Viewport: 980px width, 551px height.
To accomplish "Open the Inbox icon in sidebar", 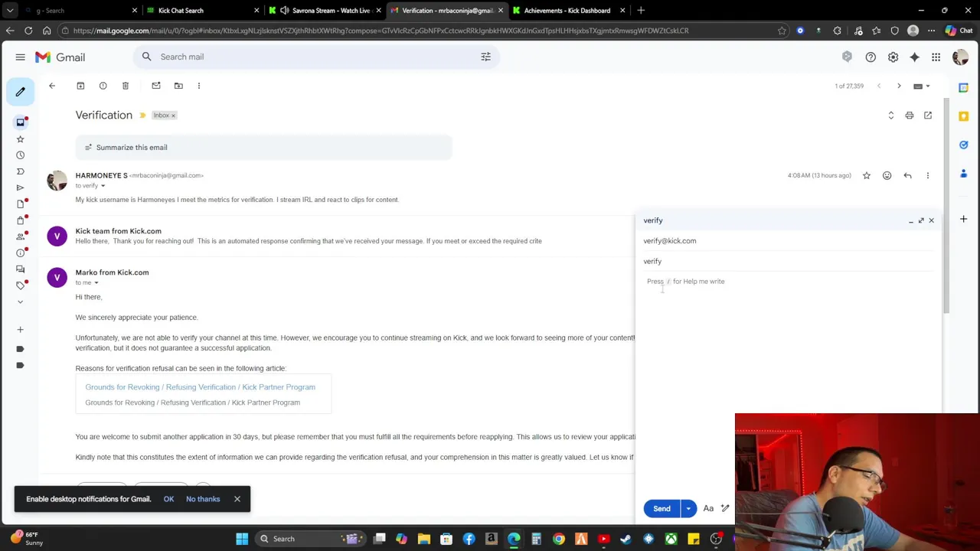I will click(x=21, y=122).
